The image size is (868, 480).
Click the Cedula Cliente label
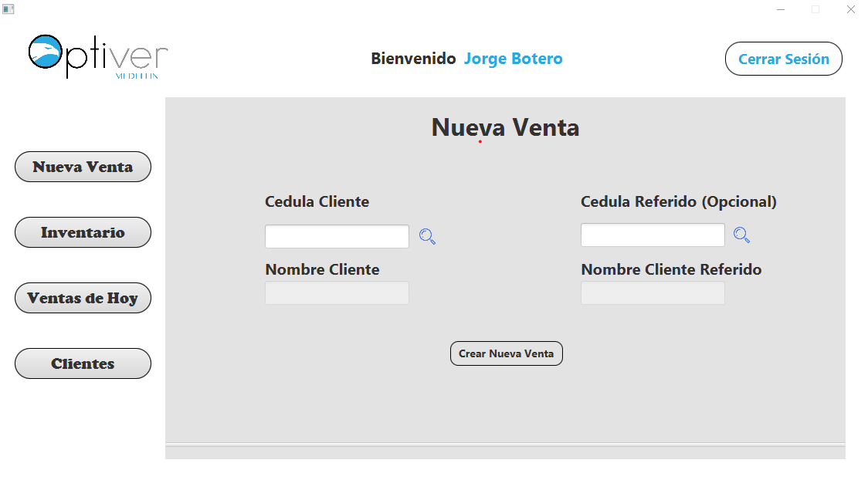pos(317,201)
